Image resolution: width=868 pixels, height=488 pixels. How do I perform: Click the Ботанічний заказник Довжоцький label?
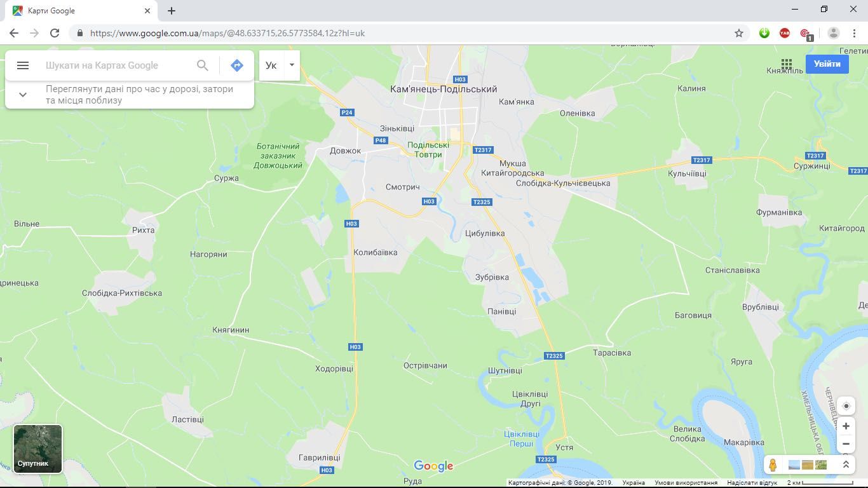tap(278, 156)
